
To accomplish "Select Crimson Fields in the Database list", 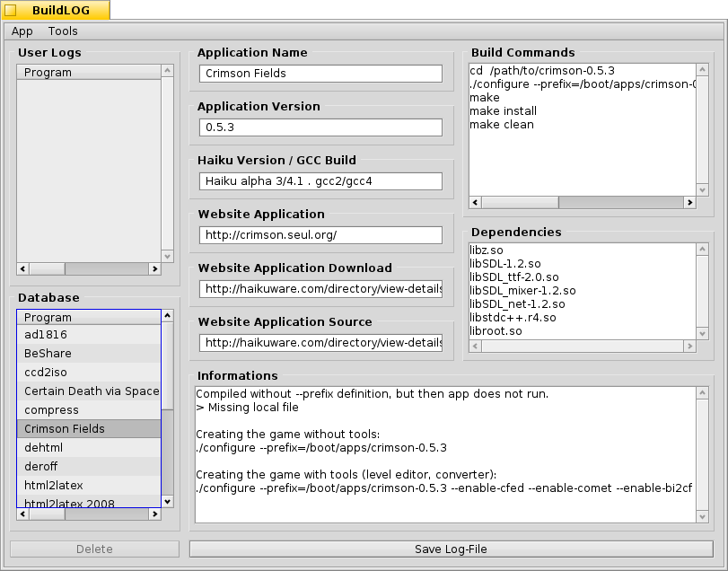I will point(89,428).
